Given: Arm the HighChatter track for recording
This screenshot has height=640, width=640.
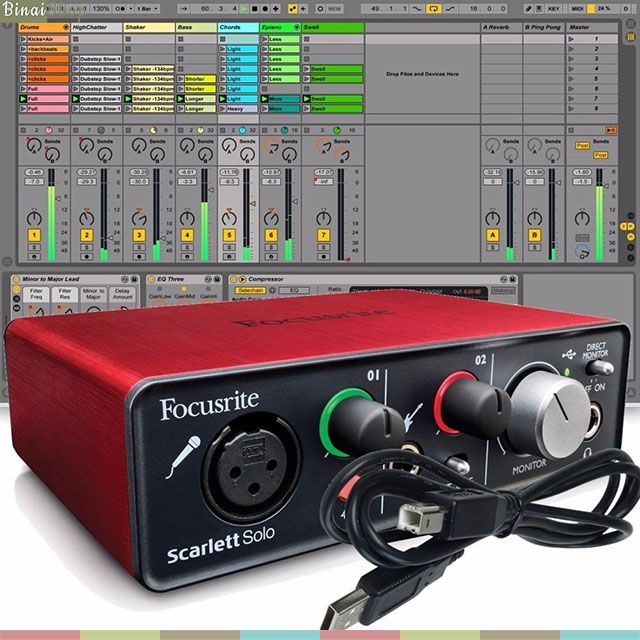Looking at the screenshot, I should click(87, 257).
